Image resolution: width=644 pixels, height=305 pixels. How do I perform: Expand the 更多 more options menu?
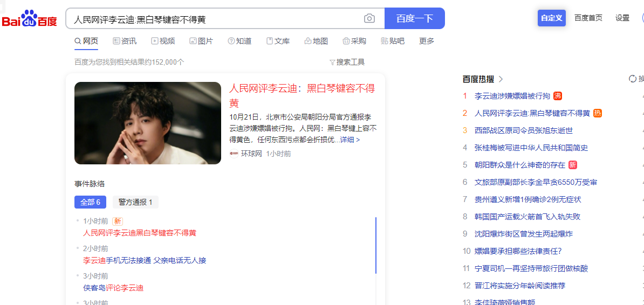pyautogui.click(x=427, y=41)
